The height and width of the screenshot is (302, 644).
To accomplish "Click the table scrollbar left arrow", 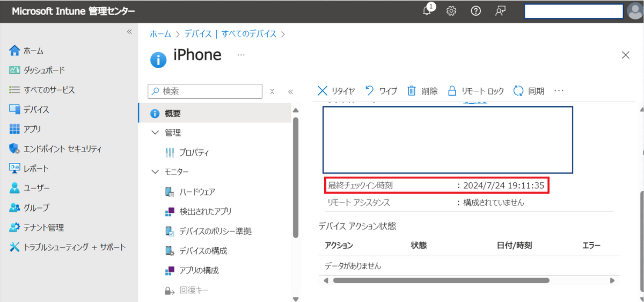I will pyautogui.click(x=325, y=281).
